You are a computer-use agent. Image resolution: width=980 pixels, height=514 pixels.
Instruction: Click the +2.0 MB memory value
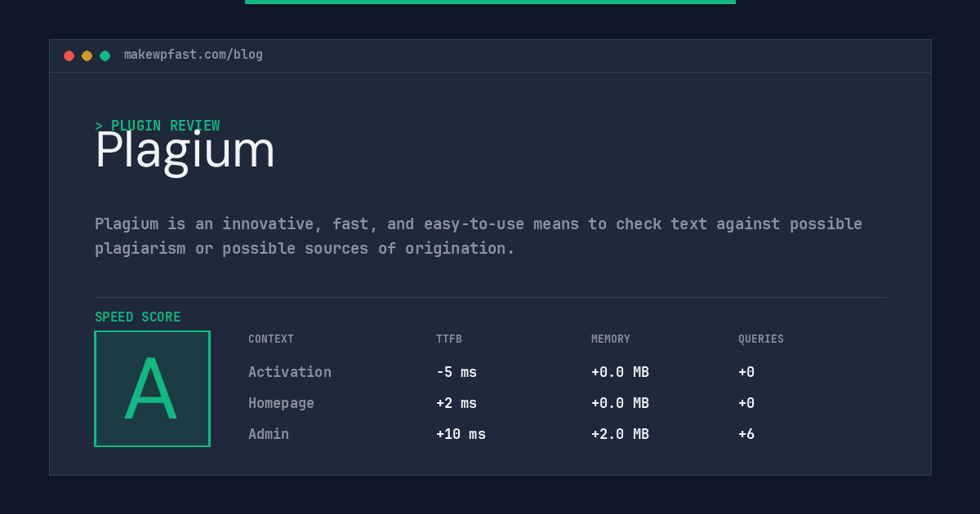click(x=620, y=434)
